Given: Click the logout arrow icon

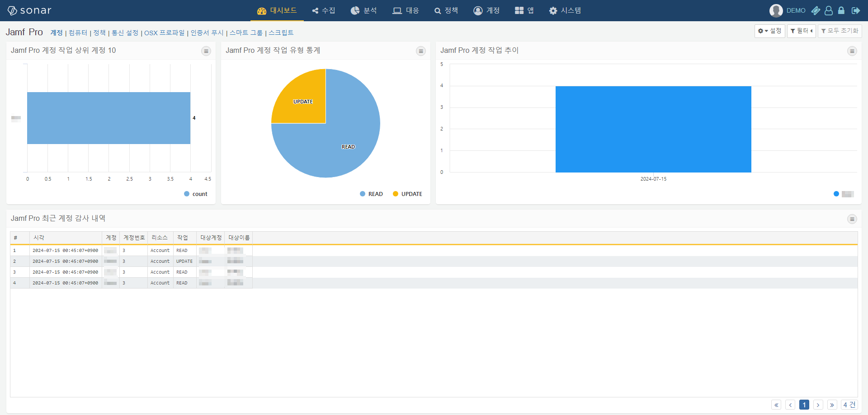Looking at the screenshot, I should 855,10.
